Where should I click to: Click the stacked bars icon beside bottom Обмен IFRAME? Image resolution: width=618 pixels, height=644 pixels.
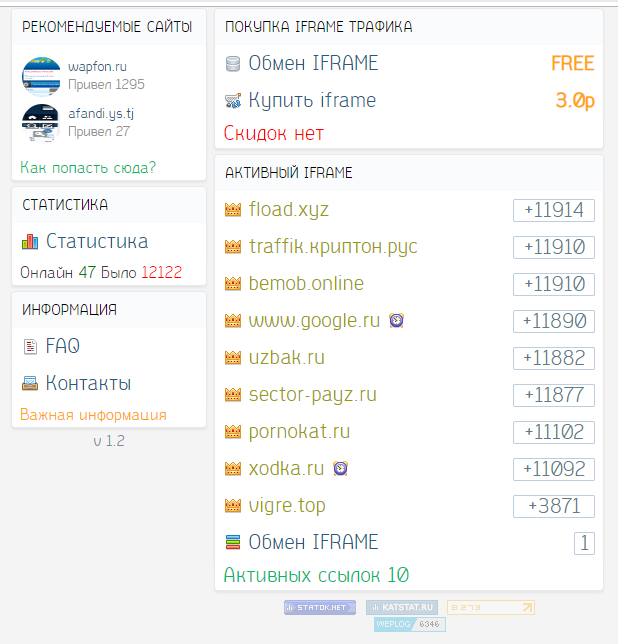click(233, 543)
